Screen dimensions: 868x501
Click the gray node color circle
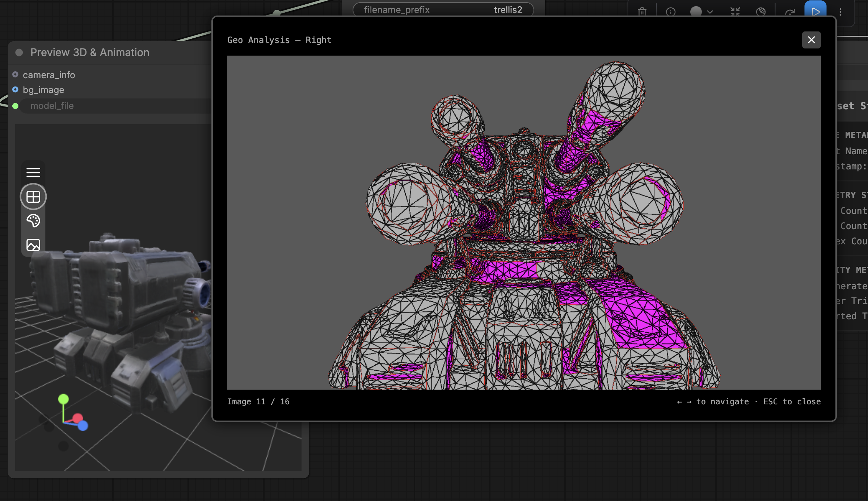point(696,12)
